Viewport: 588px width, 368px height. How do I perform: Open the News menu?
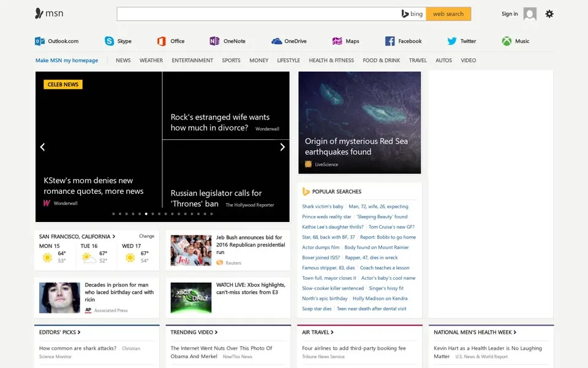(123, 60)
